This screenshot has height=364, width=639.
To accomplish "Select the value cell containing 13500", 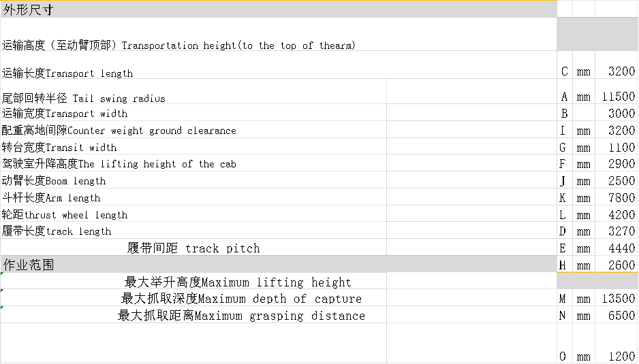I will [x=617, y=299].
